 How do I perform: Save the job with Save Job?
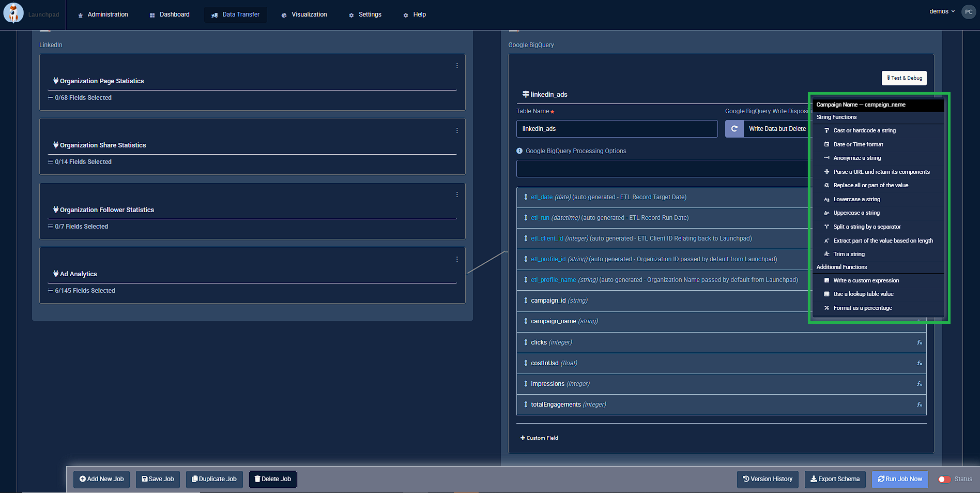[158, 479]
